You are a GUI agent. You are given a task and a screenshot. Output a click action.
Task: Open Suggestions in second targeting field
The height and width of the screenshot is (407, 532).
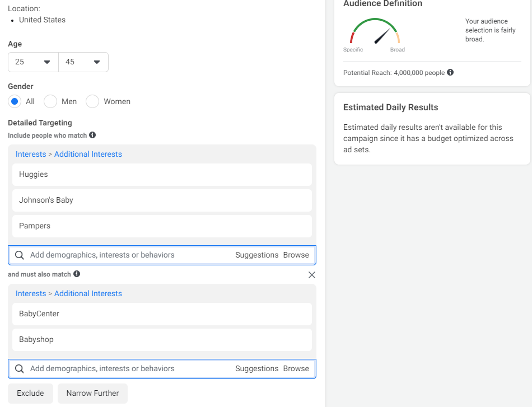pos(257,369)
